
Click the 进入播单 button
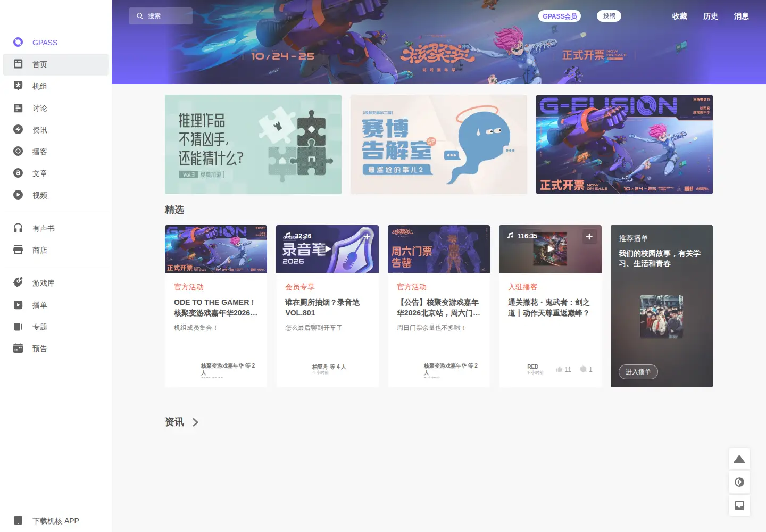638,372
